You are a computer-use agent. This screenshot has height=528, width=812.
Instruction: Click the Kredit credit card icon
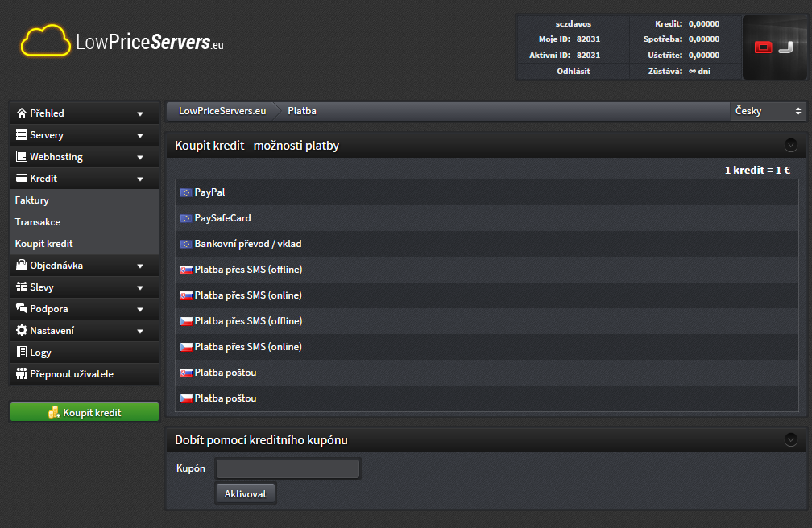tap(20, 178)
